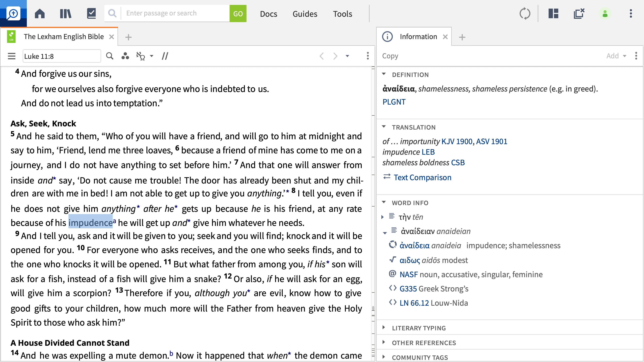
Task: Open the LEB panel kebab menu
Action: coord(368,56)
